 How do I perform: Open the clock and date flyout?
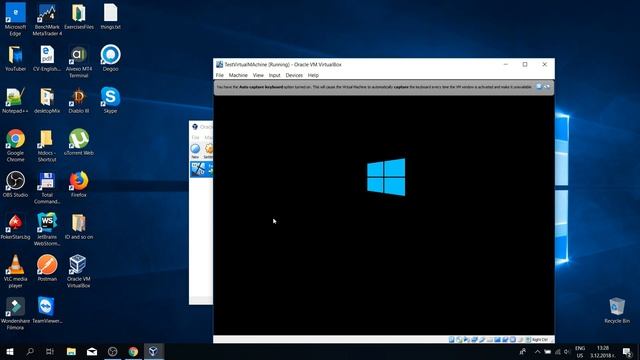point(602,351)
